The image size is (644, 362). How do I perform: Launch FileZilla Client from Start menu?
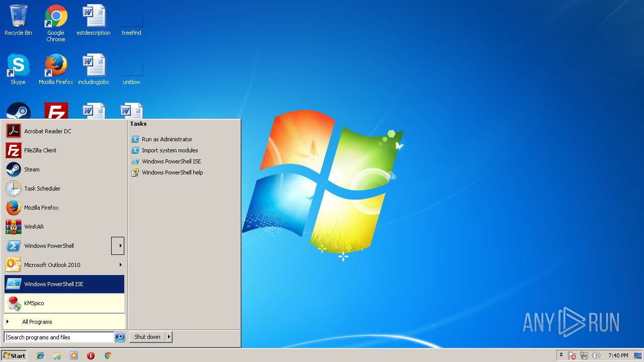click(64, 150)
